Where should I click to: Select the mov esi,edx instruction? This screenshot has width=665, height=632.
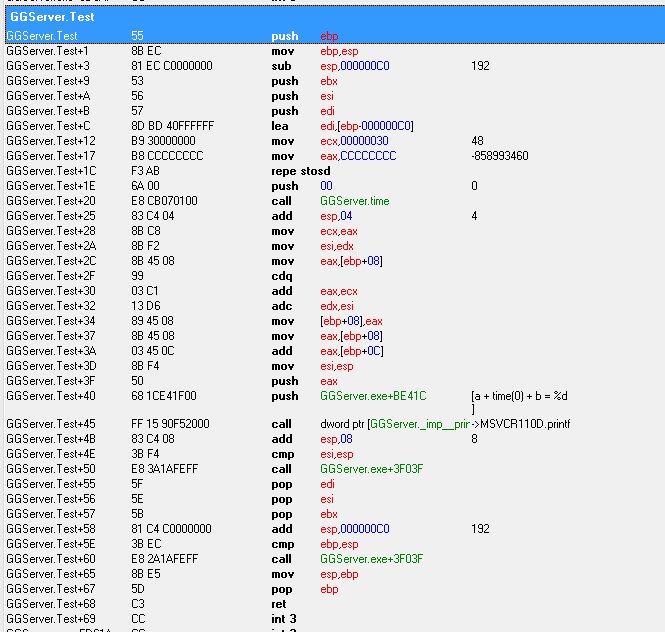tap(312, 246)
